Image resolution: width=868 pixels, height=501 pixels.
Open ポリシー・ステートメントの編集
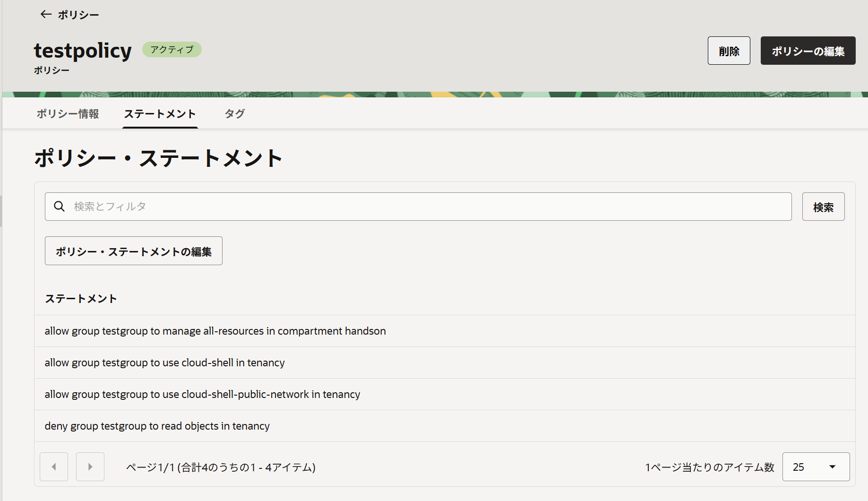click(x=133, y=251)
